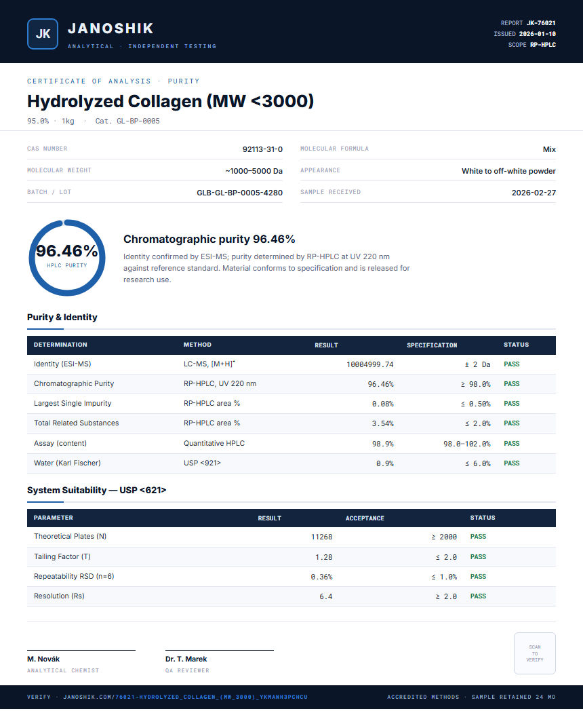Click the ACCEPTANCE column header
The height and width of the screenshot is (728, 583).
(x=365, y=518)
